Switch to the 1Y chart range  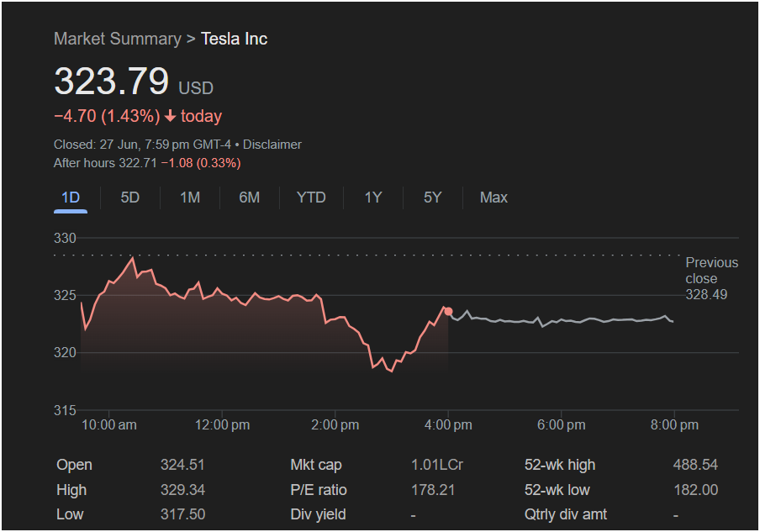(x=373, y=198)
